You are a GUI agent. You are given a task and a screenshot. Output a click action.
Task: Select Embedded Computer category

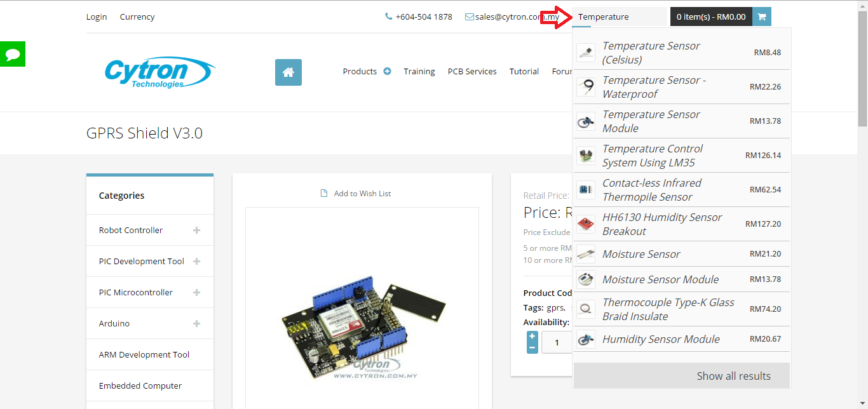140,386
